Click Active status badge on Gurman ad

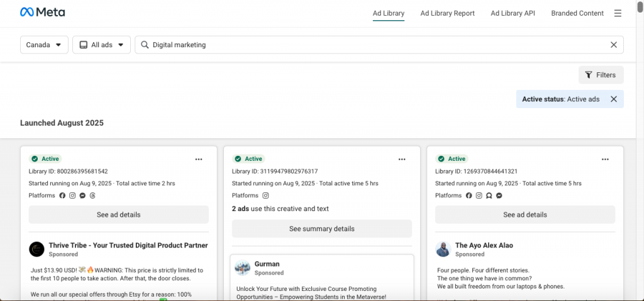[x=248, y=159]
